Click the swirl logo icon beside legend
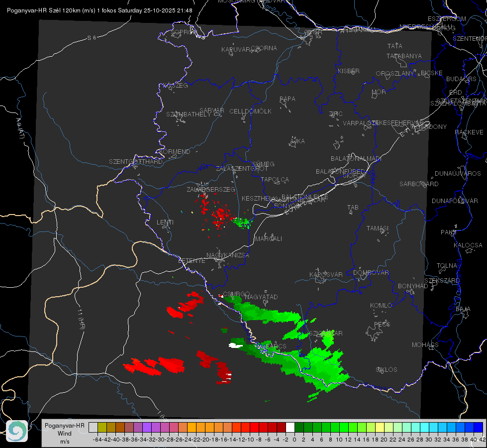This screenshot has width=487, height=448. coord(17,431)
